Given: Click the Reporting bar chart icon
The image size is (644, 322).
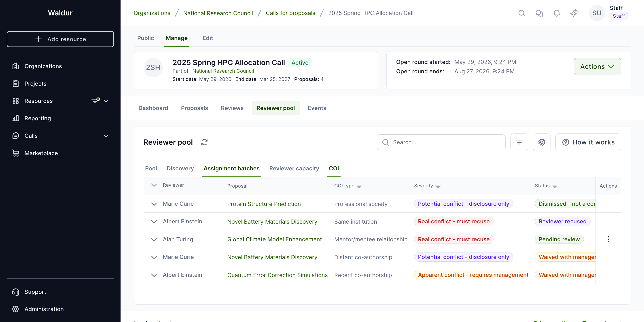Looking at the screenshot, I should pos(15,118).
